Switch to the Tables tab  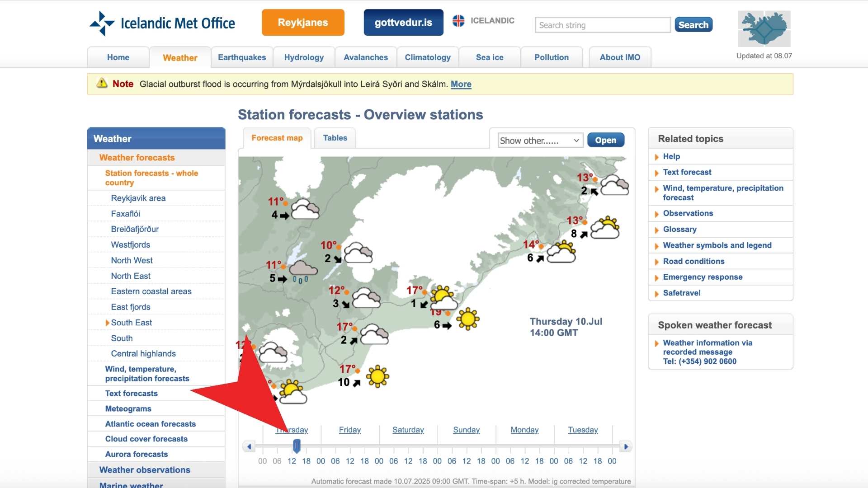click(x=335, y=138)
